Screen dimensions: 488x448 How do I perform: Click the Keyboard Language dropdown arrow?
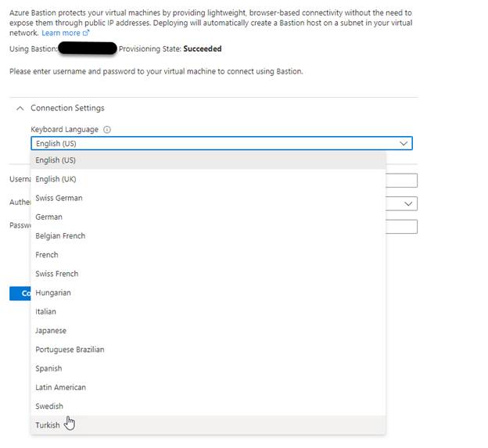coord(404,144)
